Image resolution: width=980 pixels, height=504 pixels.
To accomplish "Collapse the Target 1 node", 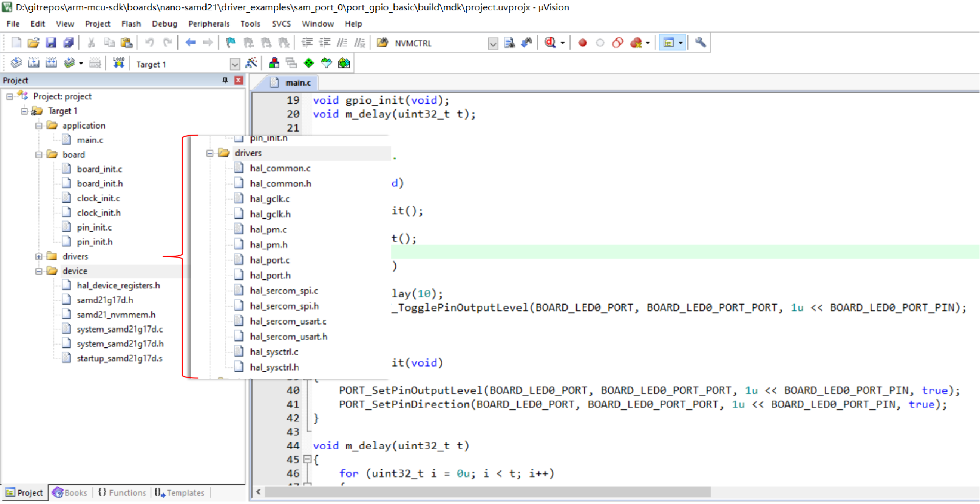I will [x=24, y=111].
